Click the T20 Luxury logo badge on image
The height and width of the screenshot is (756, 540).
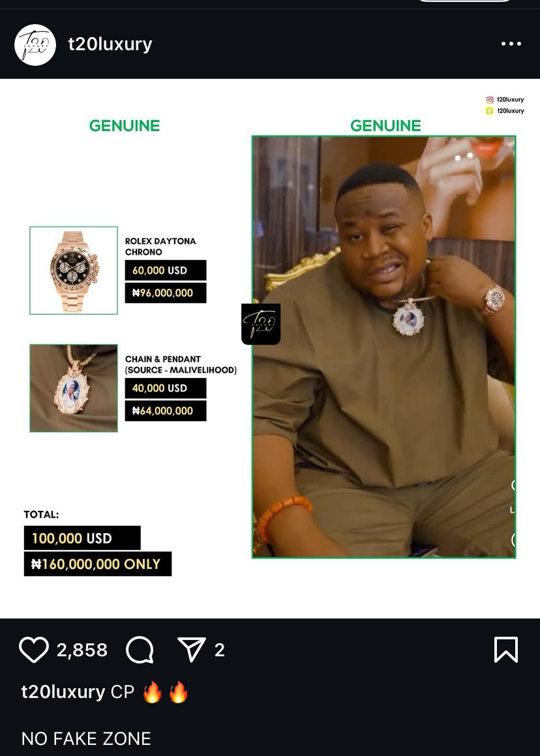261,324
